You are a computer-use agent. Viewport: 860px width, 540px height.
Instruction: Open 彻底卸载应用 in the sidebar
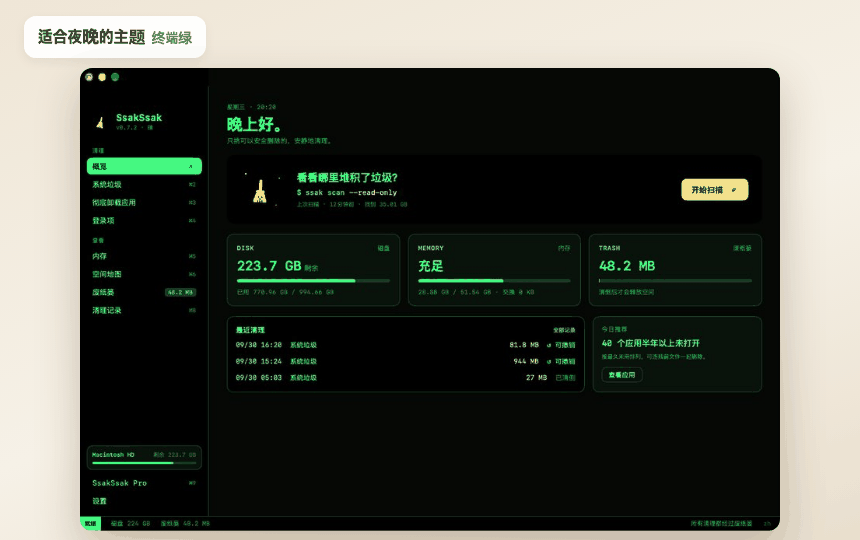coord(144,203)
